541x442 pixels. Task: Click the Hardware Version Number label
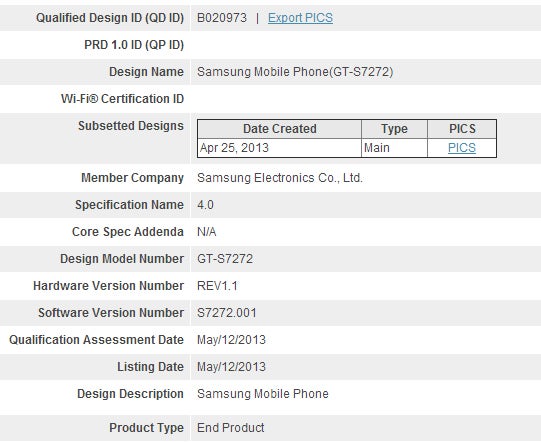click(108, 286)
